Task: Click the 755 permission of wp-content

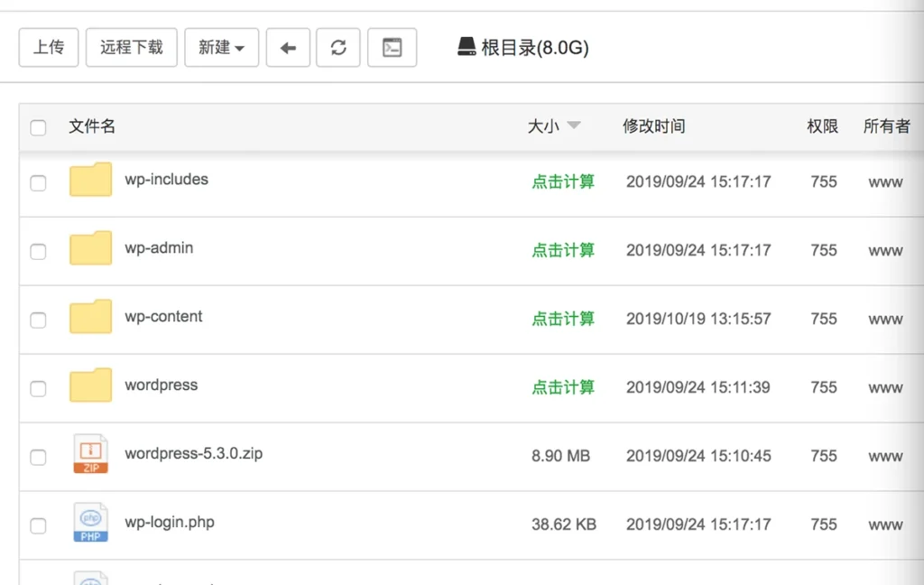Action: pyautogui.click(x=823, y=319)
